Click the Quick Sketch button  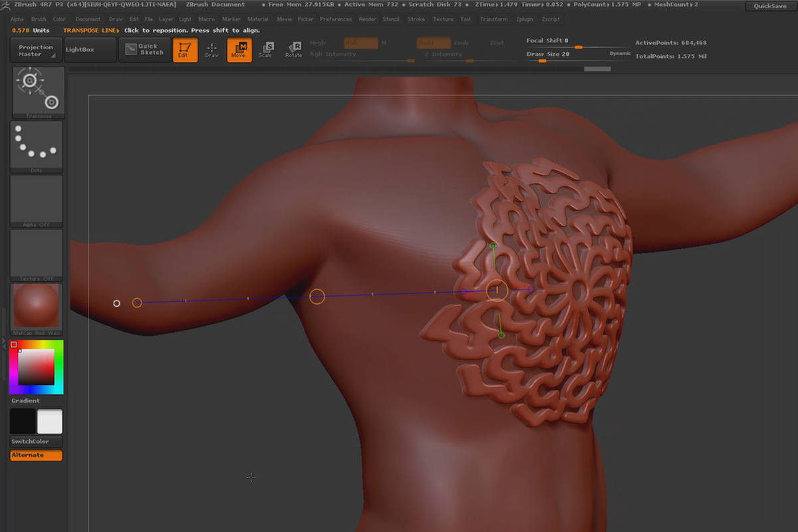coord(144,50)
